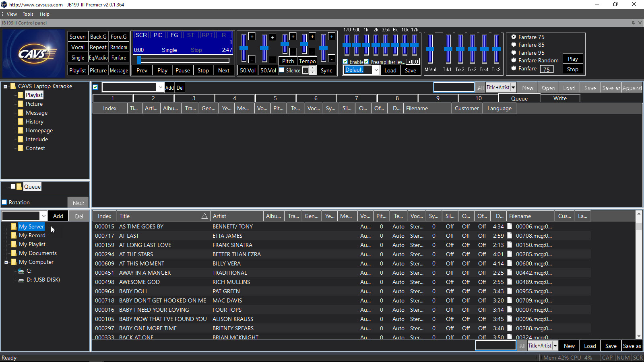This screenshot has height=362, width=644.
Task: Open the top Title+Artist search dropdown
Action: pos(513,87)
